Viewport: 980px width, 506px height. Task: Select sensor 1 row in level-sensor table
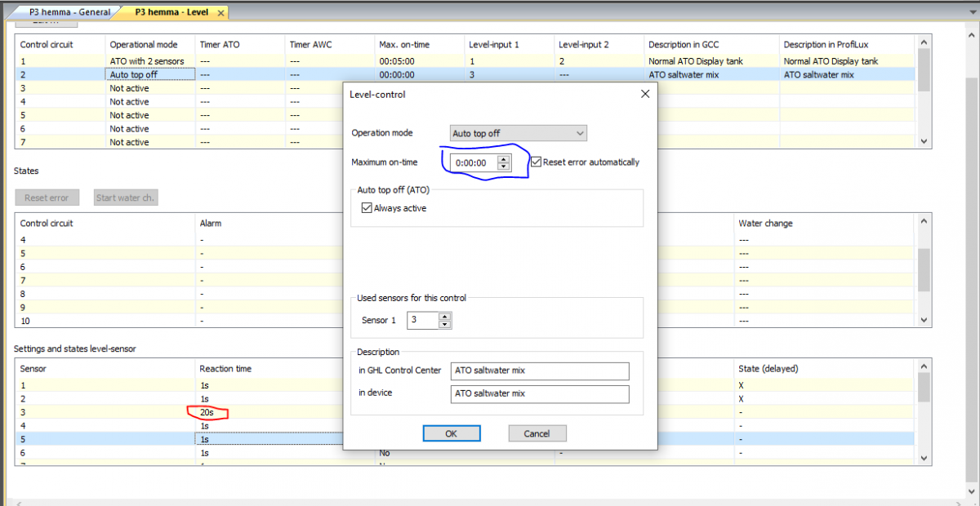(465, 385)
